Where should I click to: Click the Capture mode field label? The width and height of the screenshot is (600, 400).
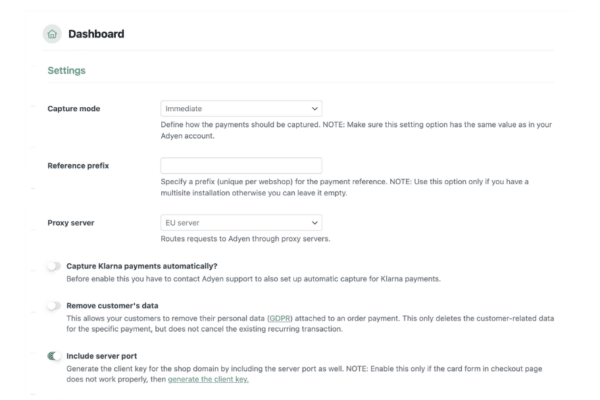[80, 107]
